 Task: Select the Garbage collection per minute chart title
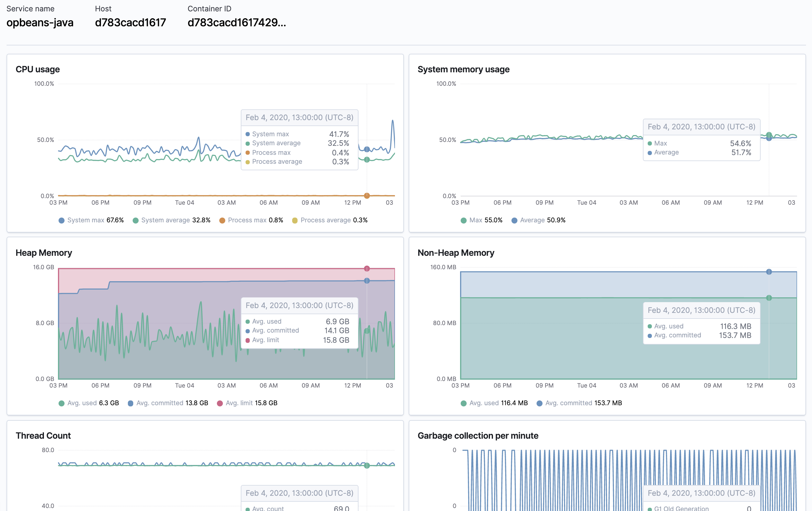click(x=478, y=435)
